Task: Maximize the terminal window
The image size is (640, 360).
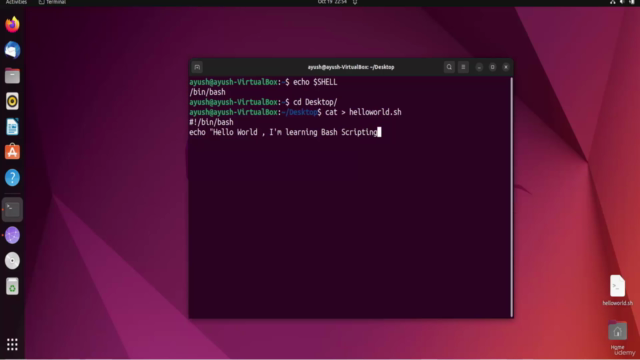Action: pyautogui.click(x=493, y=67)
